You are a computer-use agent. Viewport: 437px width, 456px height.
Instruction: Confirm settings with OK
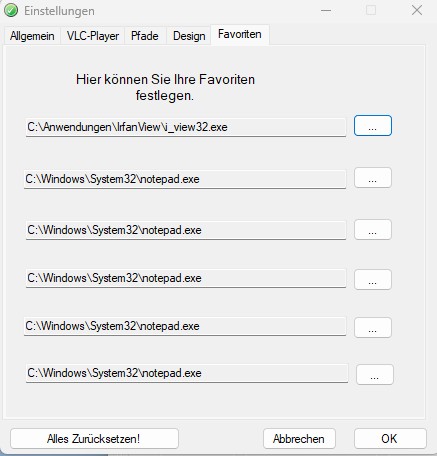pyautogui.click(x=390, y=439)
